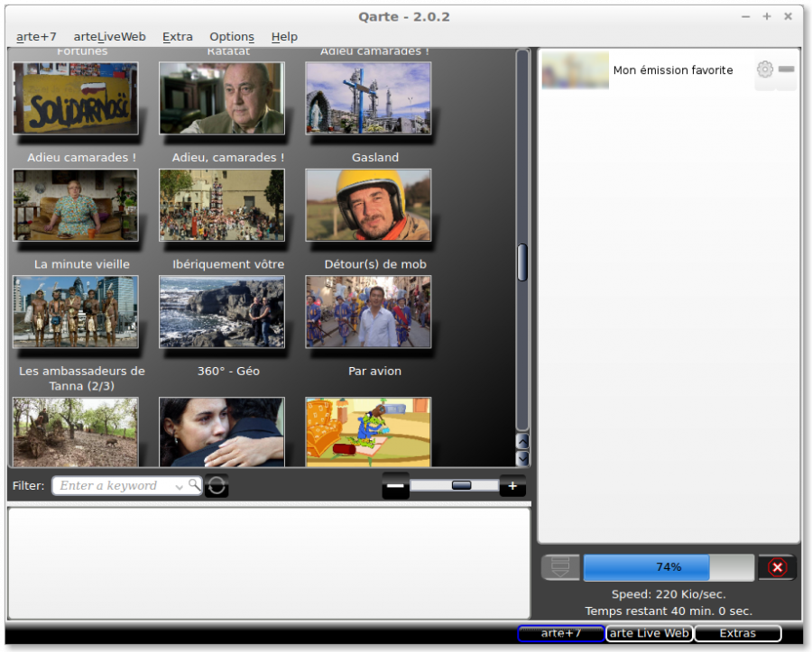This screenshot has height=652, width=812.
Task: Click the Par avion title label
Action: (x=375, y=371)
